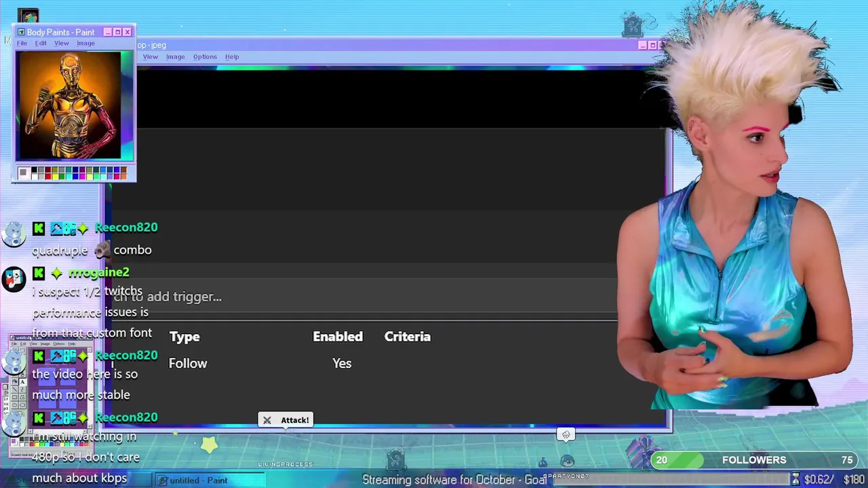
Task: Open Help menu in the jpeg Paint window
Action: point(232,57)
